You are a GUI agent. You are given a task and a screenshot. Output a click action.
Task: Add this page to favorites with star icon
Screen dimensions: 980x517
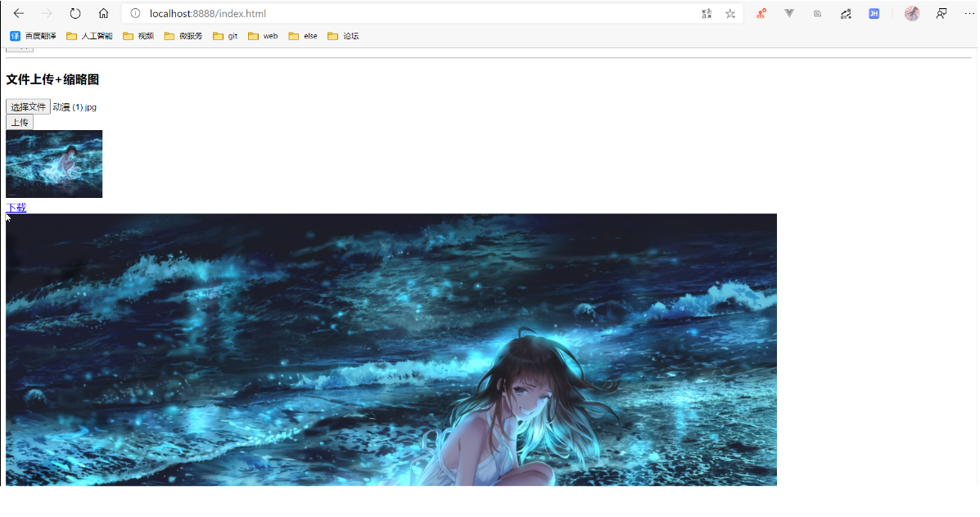click(730, 13)
